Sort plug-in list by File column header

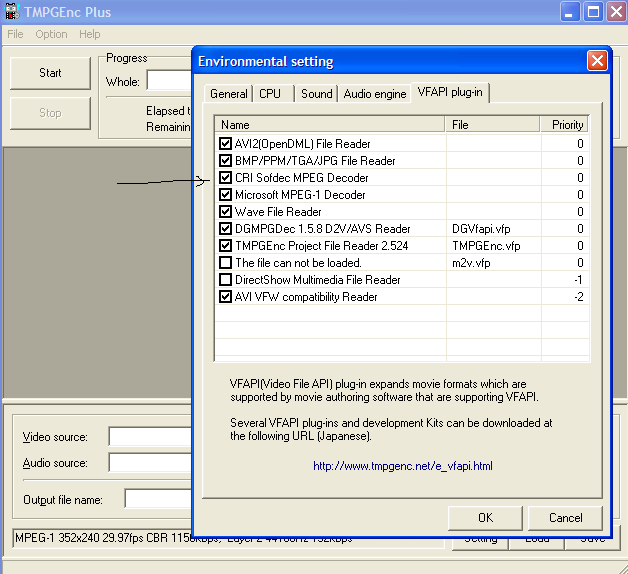(x=492, y=125)
